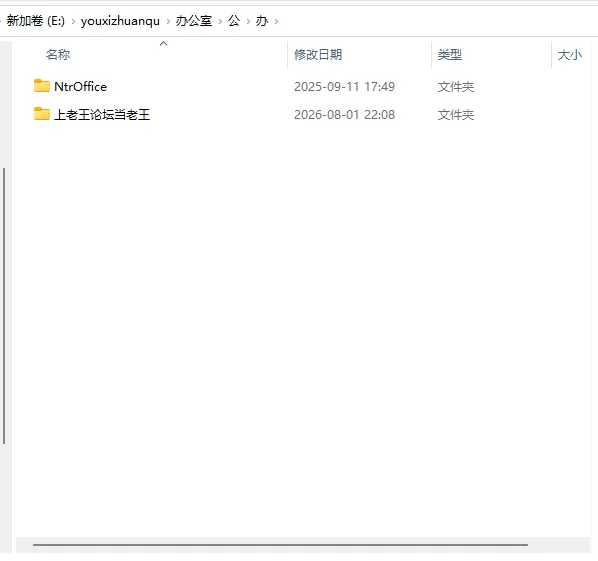Image resolution: width=598 pixels, height=561 pixels.
Task: Click the 办 breadcrumb segment
Action: [262, 21]
